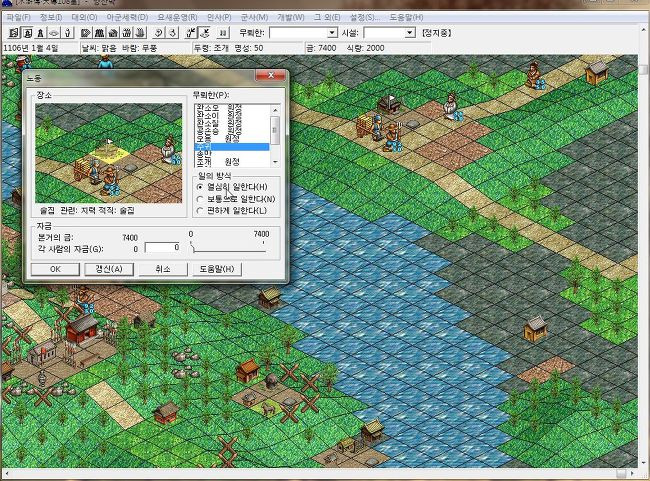Click the 금: 7400 status text
The height and width of the screenshot is (481, 650).
click(321, 48)
